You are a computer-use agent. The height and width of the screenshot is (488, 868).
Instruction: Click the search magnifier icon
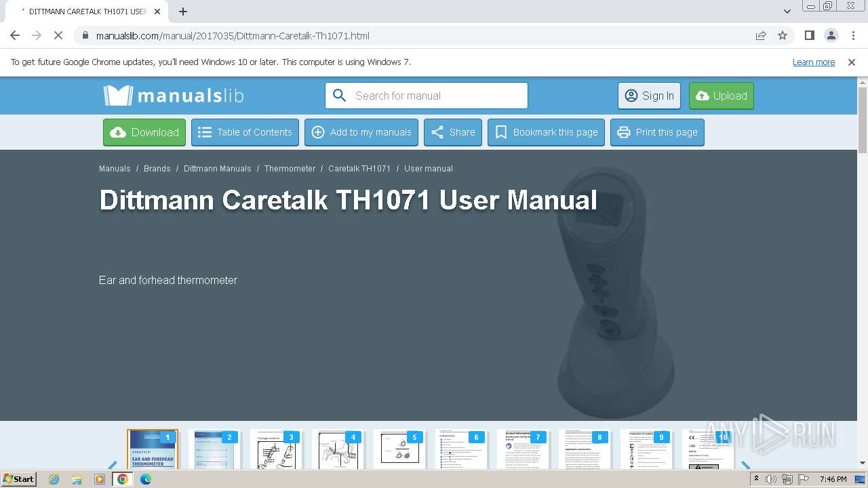point(340,96)
